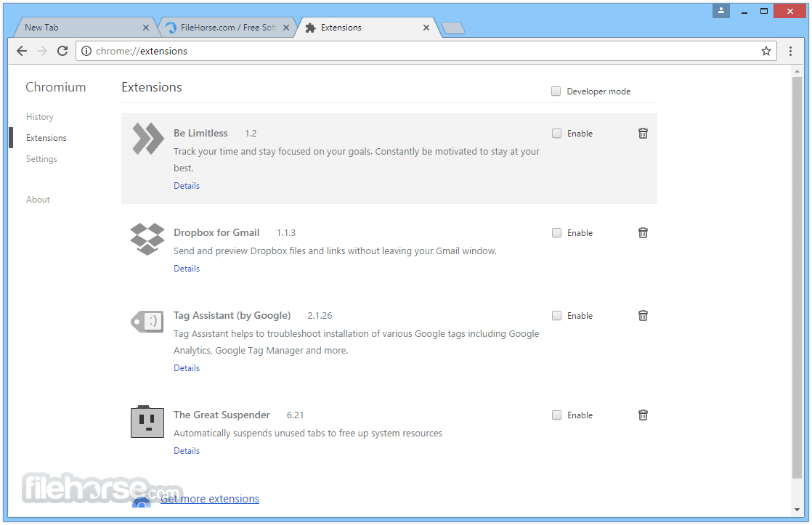Open Details for Be Limitless
The width and height of the screenshot is (812, 525).
[x=187, y=186]
